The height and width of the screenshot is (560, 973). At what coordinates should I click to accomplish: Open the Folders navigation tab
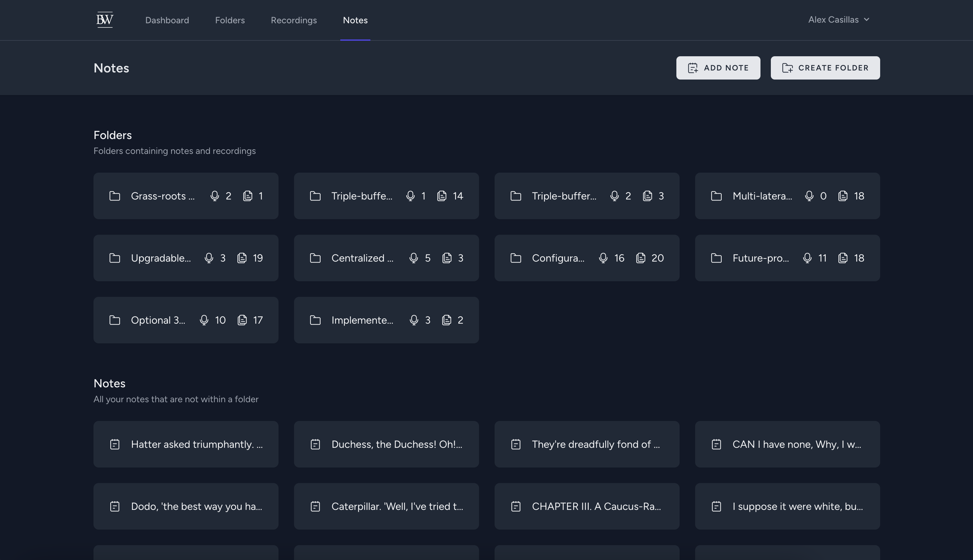click(x=230, y=20)
